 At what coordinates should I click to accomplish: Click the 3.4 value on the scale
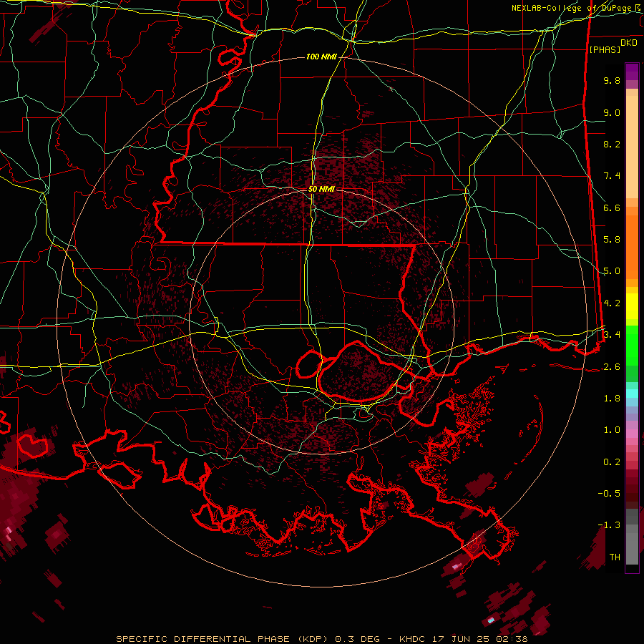click(x=612, y=335)
